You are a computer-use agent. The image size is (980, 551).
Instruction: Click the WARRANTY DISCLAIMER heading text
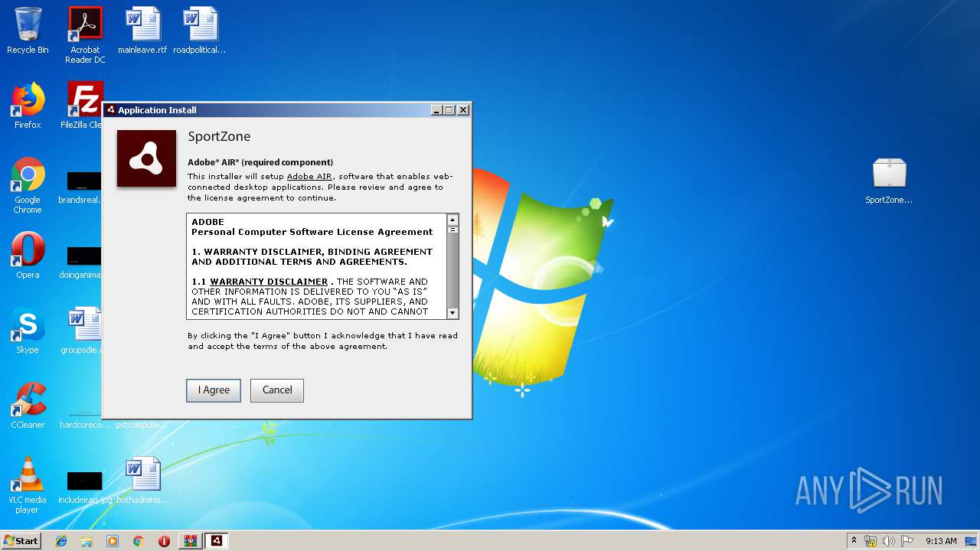269,282
